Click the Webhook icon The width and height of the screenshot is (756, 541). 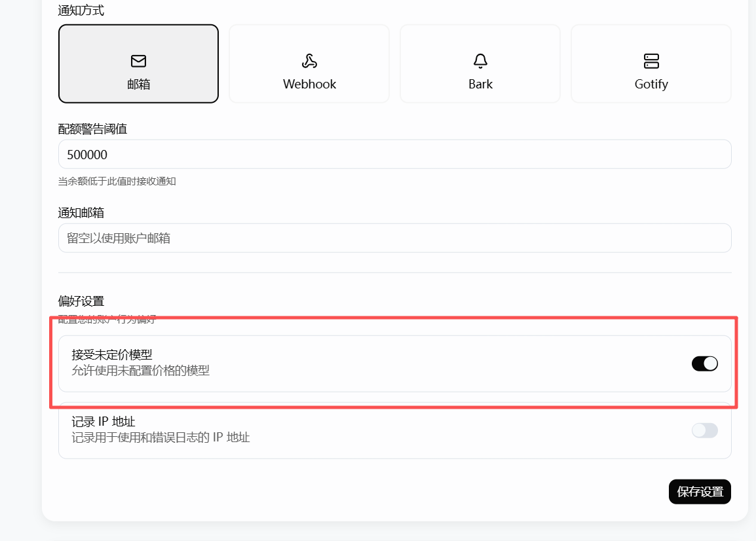(x=309, y=61)
